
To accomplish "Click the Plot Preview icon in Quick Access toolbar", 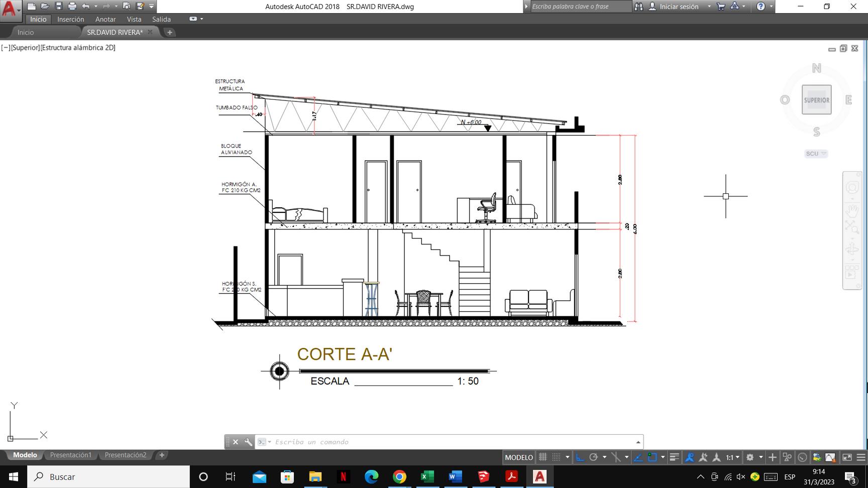I will 127,7.
